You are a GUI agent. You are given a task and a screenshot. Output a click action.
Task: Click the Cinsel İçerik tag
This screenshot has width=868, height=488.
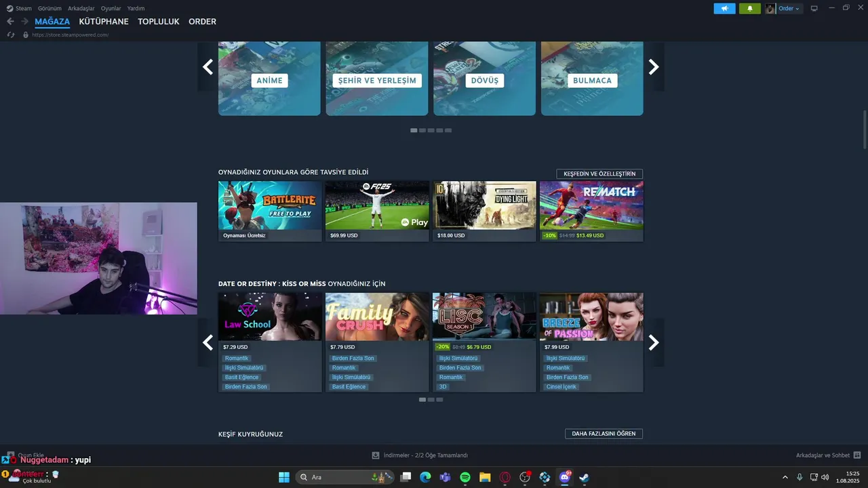[x=561, y=387]
